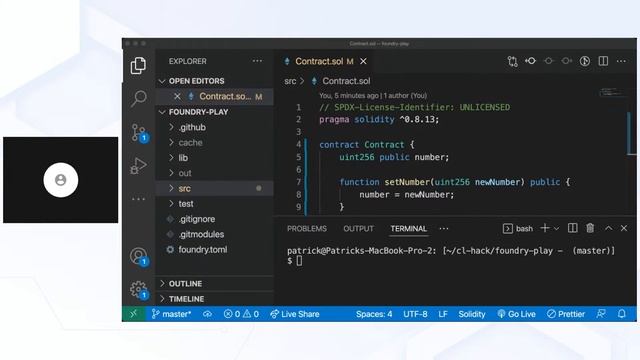Screen dimensions: 640x360
Task: Maximize the panel size chevron
Action: tap(609, 229)
